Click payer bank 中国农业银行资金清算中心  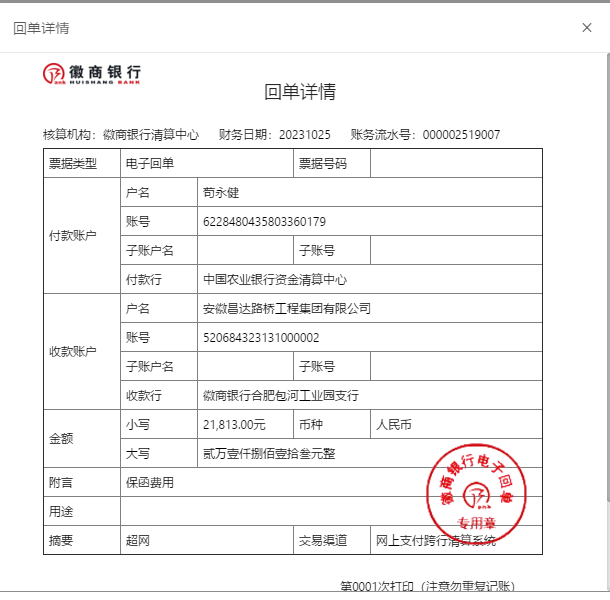[274, 279]
